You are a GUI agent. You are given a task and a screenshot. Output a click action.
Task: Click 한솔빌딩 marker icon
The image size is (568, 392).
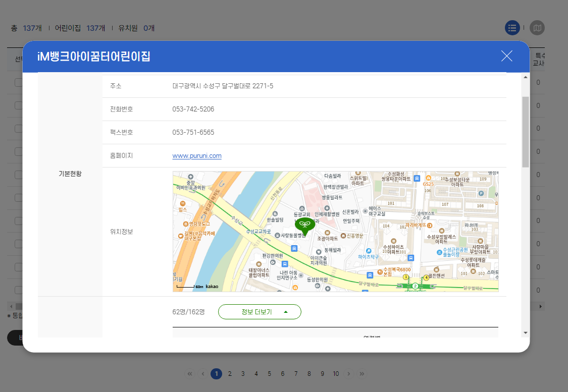tap(275, 214)
